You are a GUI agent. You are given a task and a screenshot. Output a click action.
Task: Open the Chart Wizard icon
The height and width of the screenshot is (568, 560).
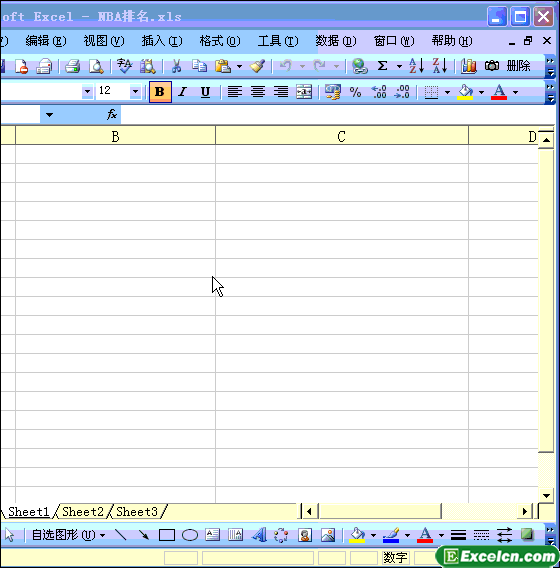tap(468, 66)
